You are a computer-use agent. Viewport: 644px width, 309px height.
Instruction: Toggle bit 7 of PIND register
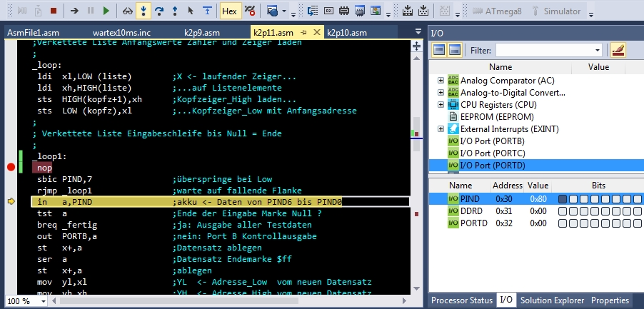[563, 199]
